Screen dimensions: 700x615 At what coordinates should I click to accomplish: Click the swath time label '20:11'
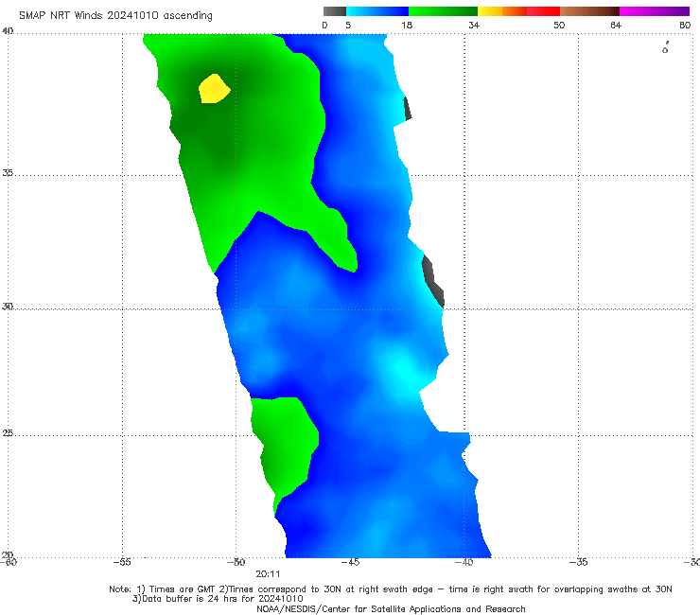268,574
